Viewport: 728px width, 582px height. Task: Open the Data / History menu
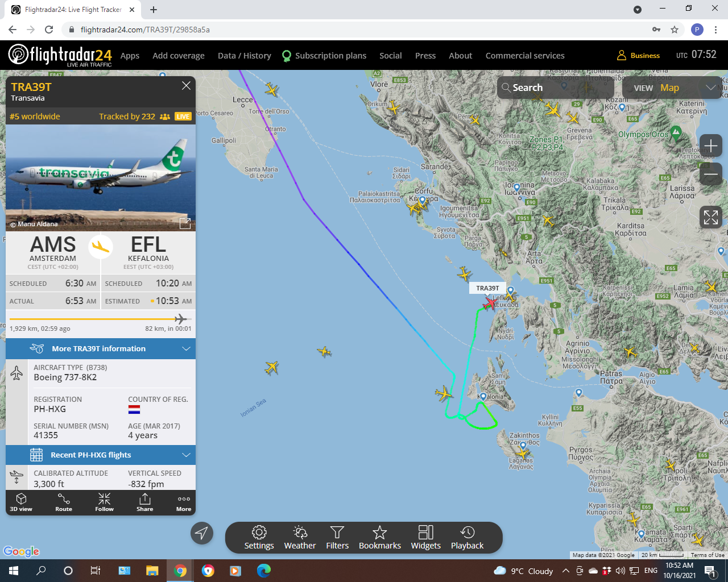point(245,56)
